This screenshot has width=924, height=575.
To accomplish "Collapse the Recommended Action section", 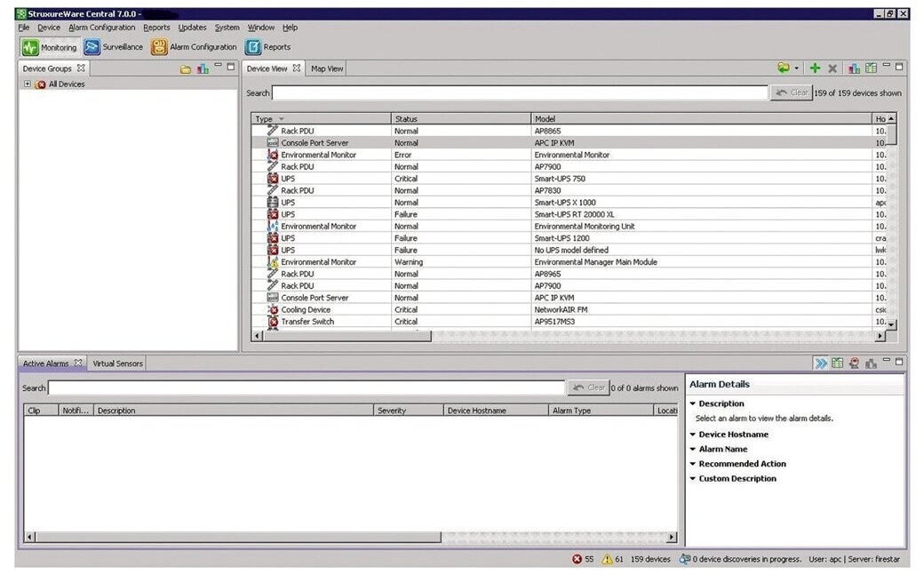I will point(693,464).
